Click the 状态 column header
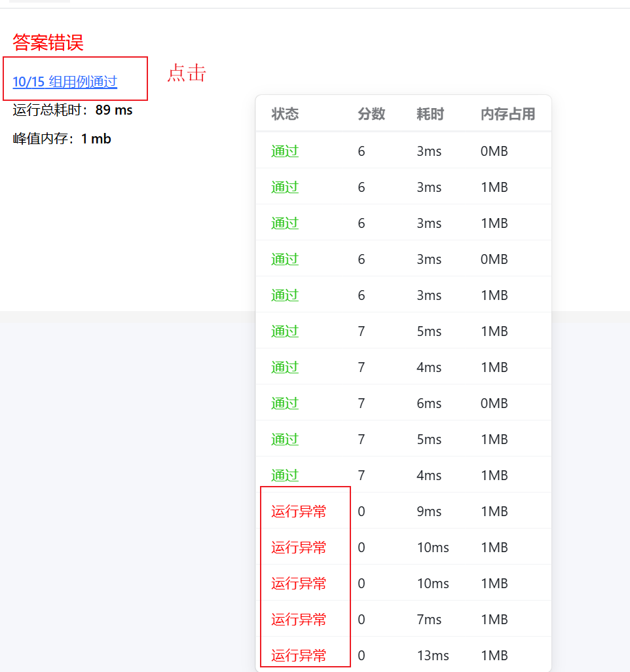Viewport: 630px width, 672px height. [x=285, y=114]
